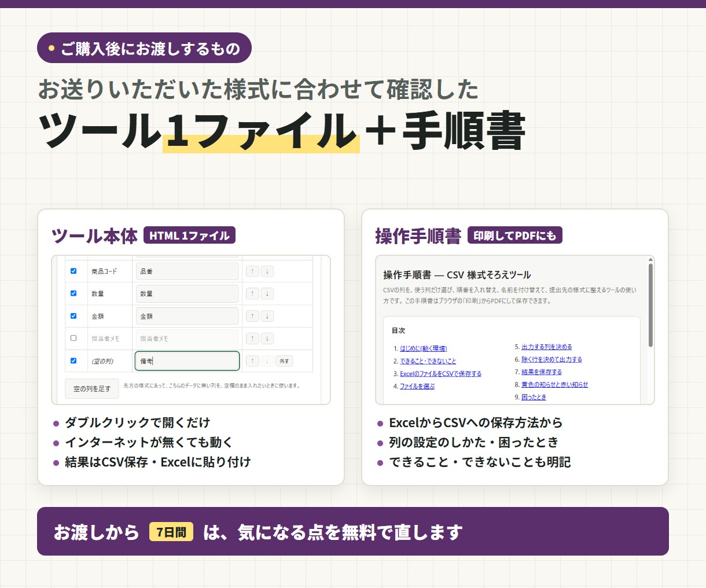The image size is (706, 588).
Task: Click the HTML 1ファイル badge
Action: click(189, 236)
